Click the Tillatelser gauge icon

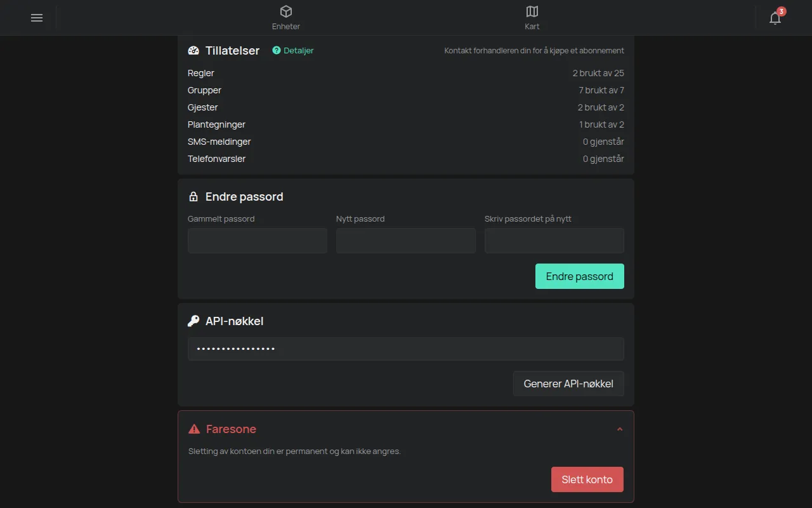193,51
